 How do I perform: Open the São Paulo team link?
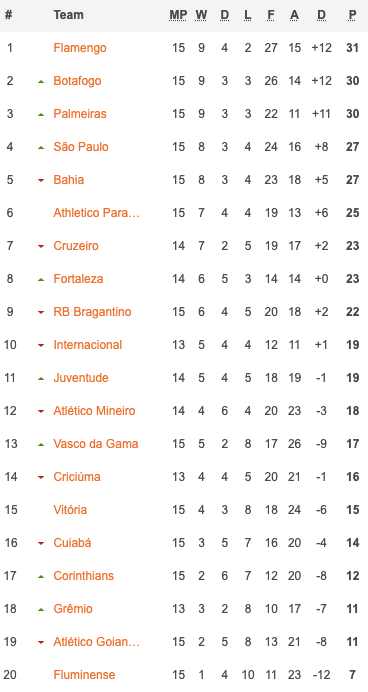click(81, 147)
